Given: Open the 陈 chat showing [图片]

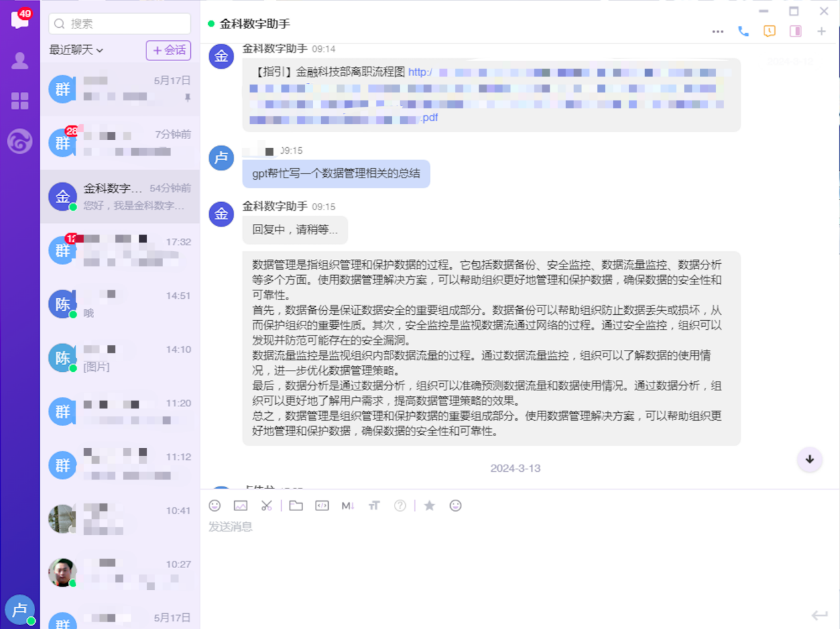Looking at the screenshot, I should 120,357.
